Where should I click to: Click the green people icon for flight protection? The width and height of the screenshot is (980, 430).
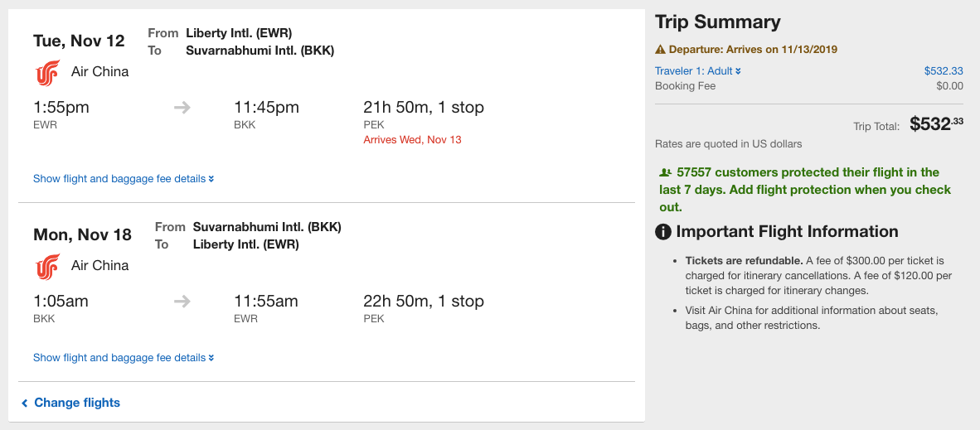click(x=664, y=173)
